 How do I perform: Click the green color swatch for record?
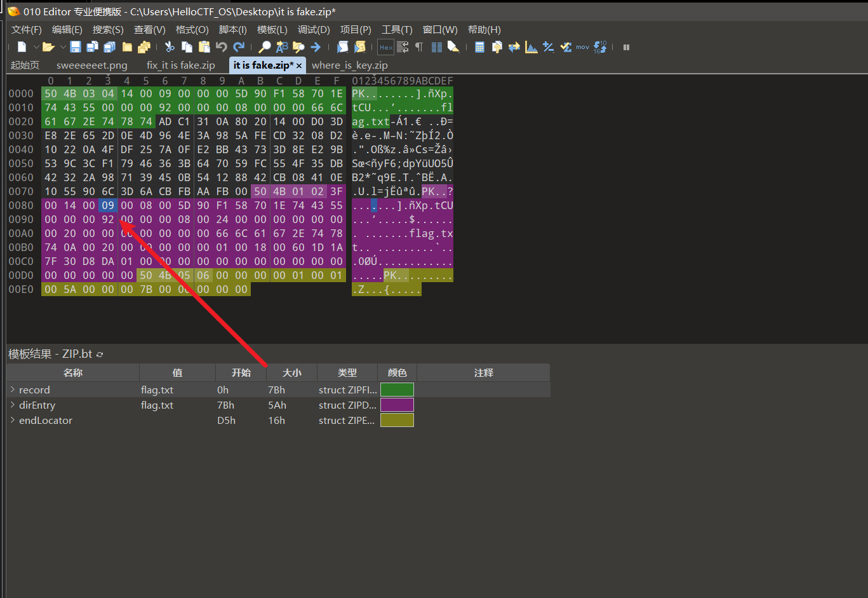(397, 390)
